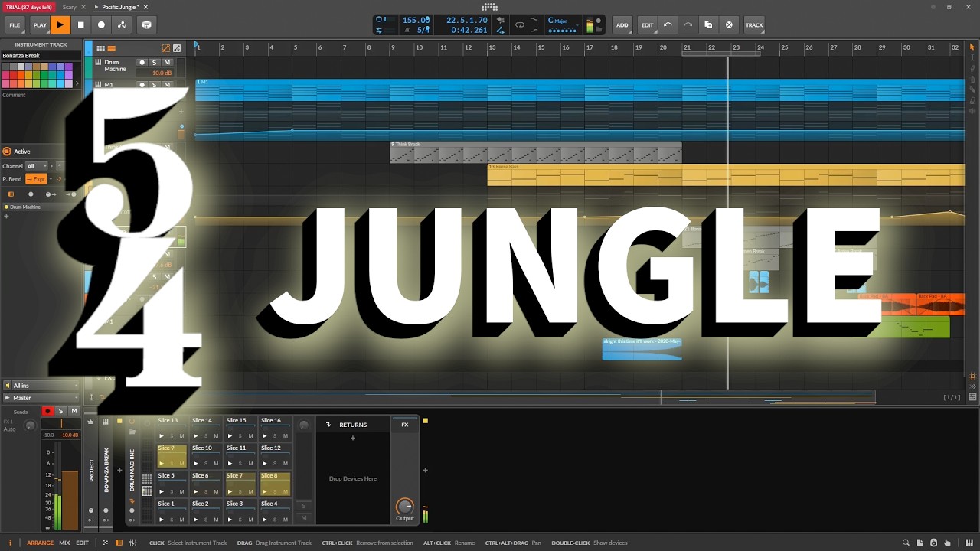This screenshot has width=980, height=551.
Task: Select the Slice 9 pad
Action: [171, 456]
